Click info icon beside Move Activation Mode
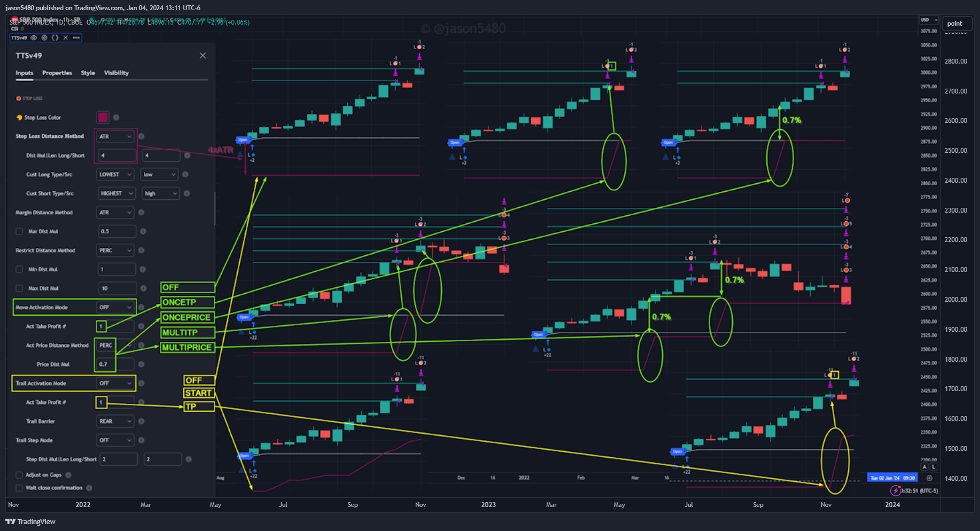This screenshot has width=980, height=531. tap(141, 307)
